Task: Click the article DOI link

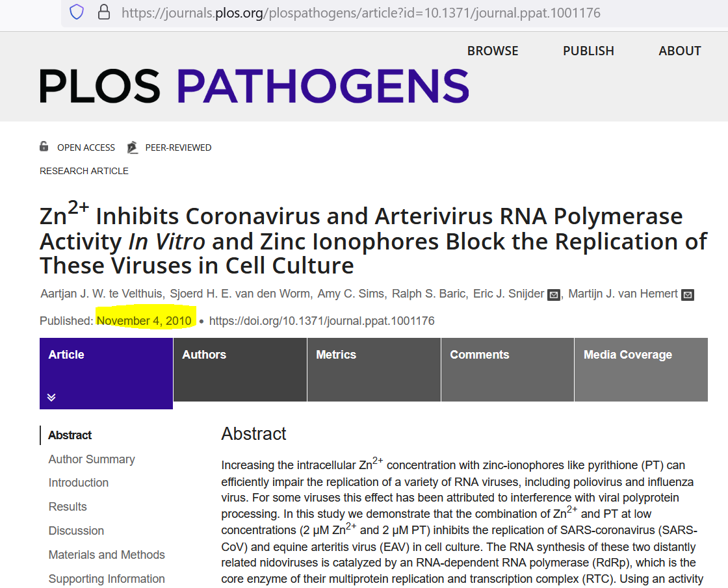Action: (x=322, y=321)
